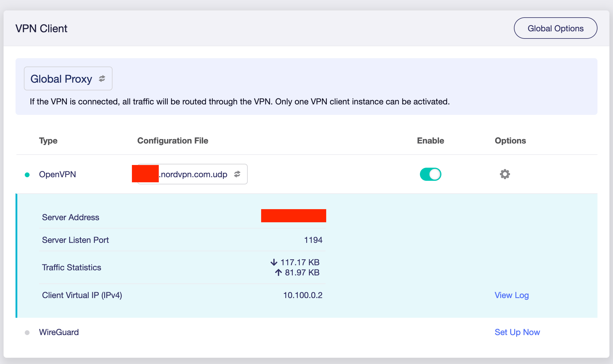The height and width of the screenshot is (364, 613).
Task: Click the Global Options button
Action: [x=555, y=28]
